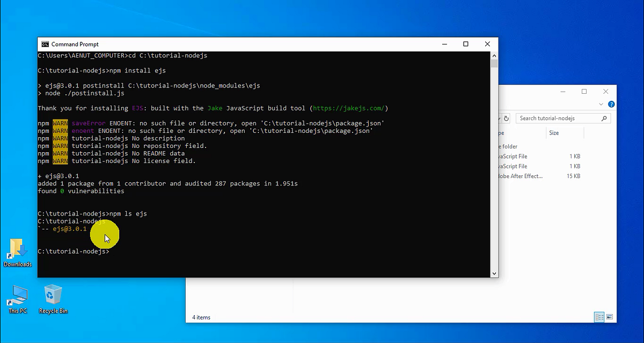This screenshot has height=343, width=644.
Task: Maximize the File Explorer window
Action: click(x=584, y=92)
